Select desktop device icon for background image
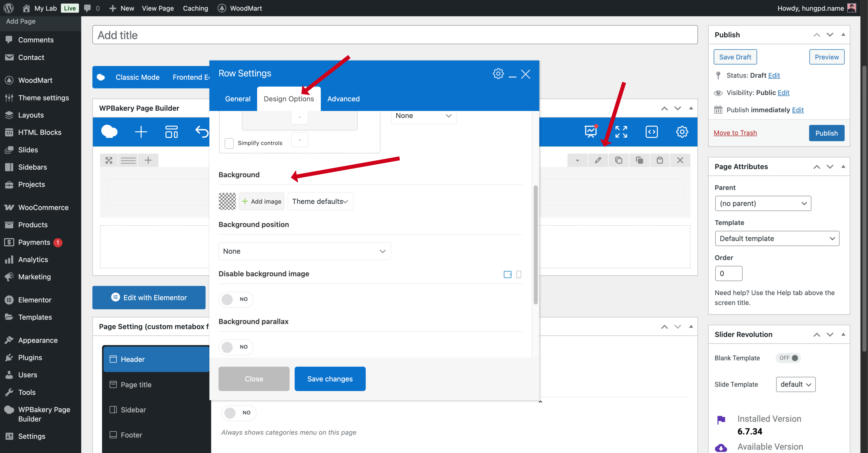Screen dimensions: 868x453 507,274
